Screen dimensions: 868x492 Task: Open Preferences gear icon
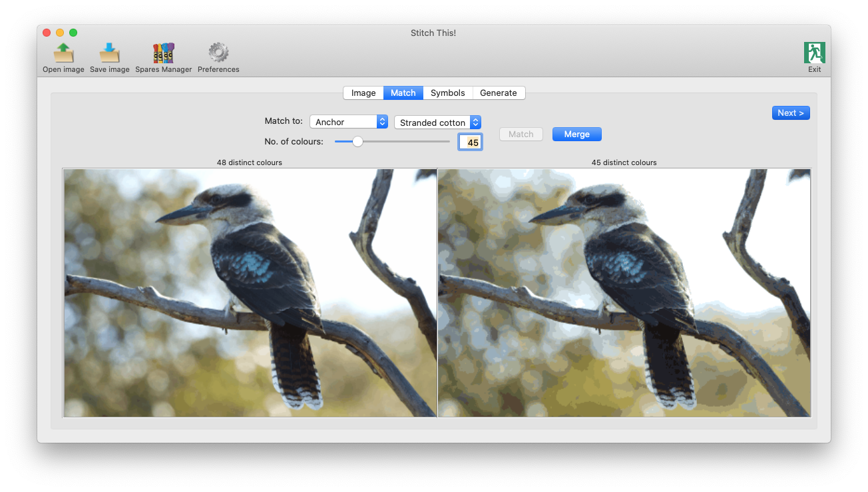click(x=218, y=54)
